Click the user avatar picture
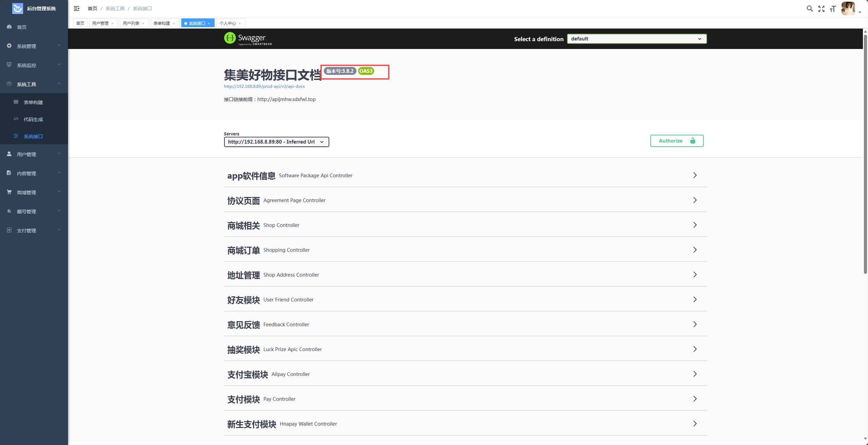Screen dimensions: 868x445 pyautogui.click(x=848, y=9)
